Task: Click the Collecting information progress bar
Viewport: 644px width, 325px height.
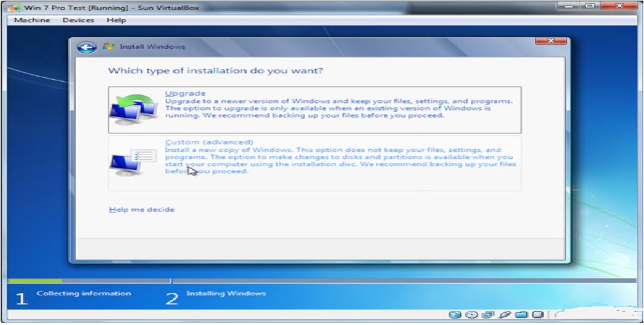Action: pos(89,281)
